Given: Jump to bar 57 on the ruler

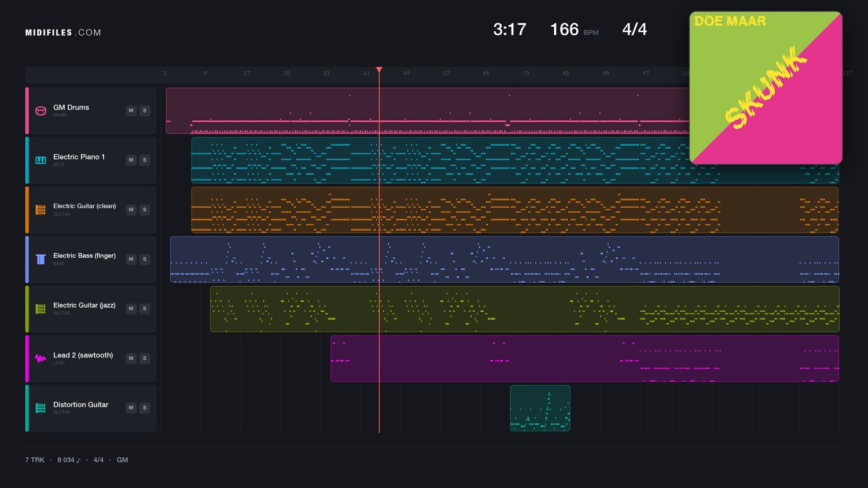Looking at the screenshot, I should [446, 73].
